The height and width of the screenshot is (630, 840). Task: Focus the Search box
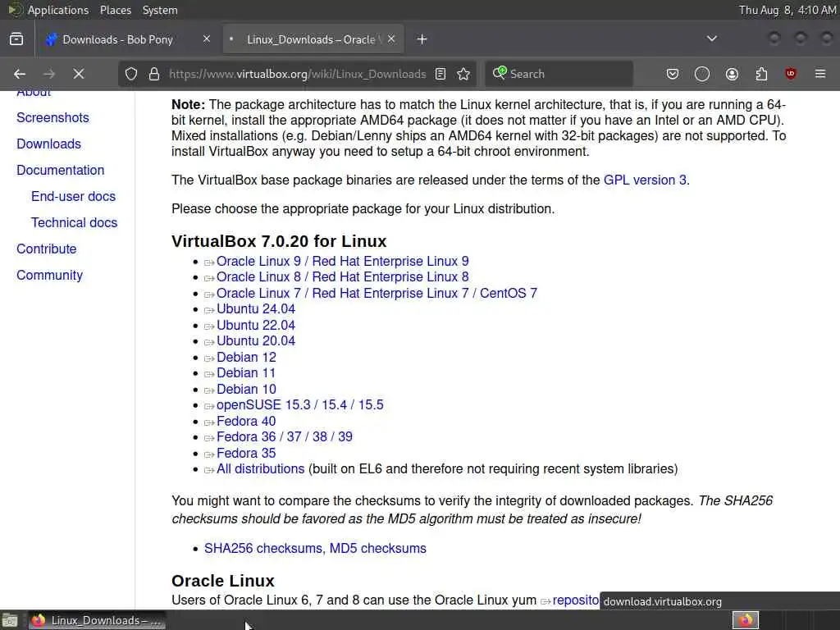tap(559, 74)
